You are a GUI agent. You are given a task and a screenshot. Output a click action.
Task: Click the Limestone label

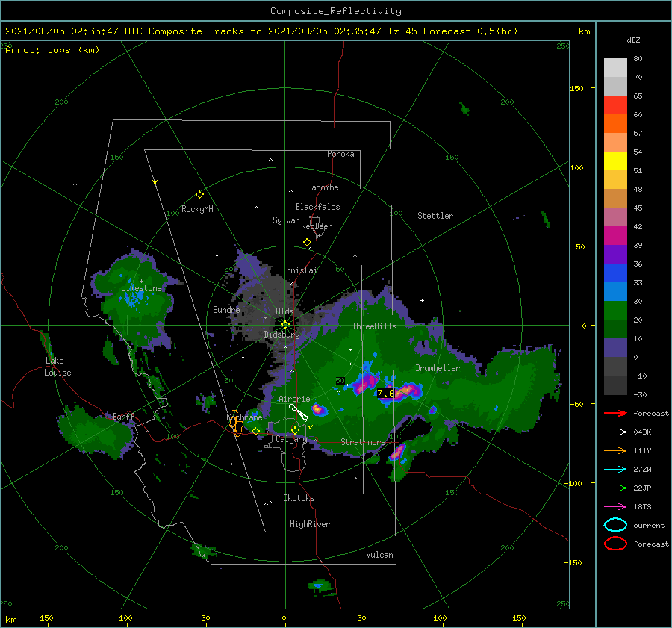click(x=141, y=288)
